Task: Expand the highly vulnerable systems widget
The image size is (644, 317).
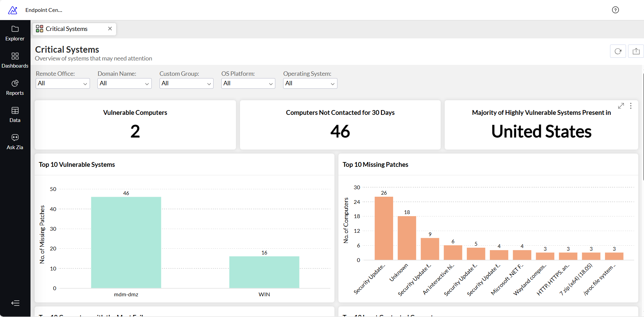Action: (x=621, y=106)
